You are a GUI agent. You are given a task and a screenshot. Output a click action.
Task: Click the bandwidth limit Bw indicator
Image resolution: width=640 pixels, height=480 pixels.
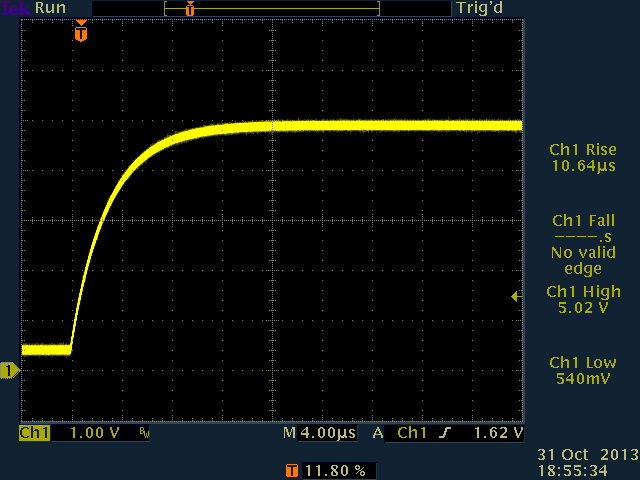pos(144,434)
